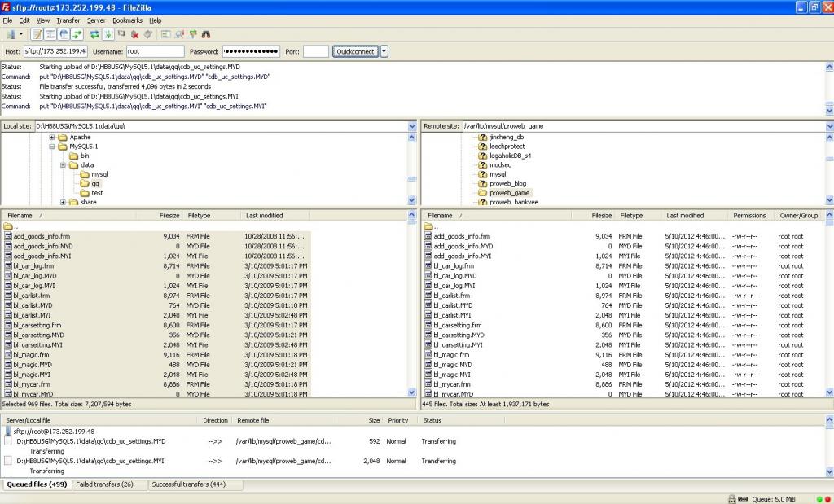Screen dimensions: 834x504
Task: Toggle the message log display
Action: [37, 34]
